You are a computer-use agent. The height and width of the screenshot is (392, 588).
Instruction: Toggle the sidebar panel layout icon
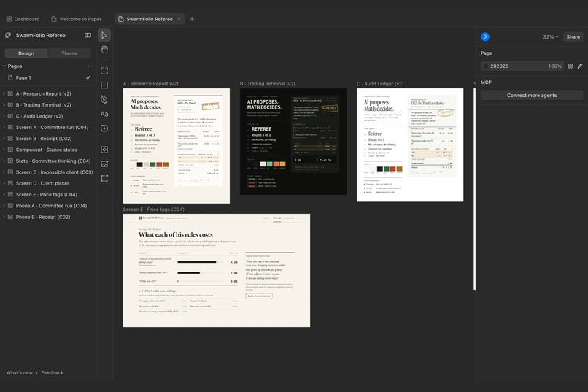(88, 35)
